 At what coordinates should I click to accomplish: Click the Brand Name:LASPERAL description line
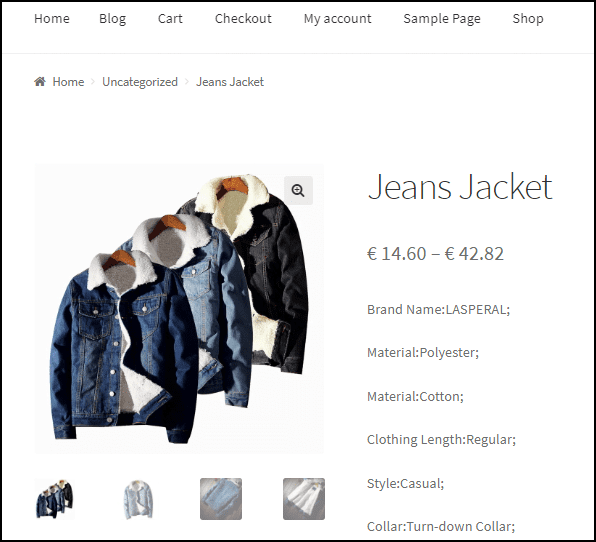(x=438, y=309)
